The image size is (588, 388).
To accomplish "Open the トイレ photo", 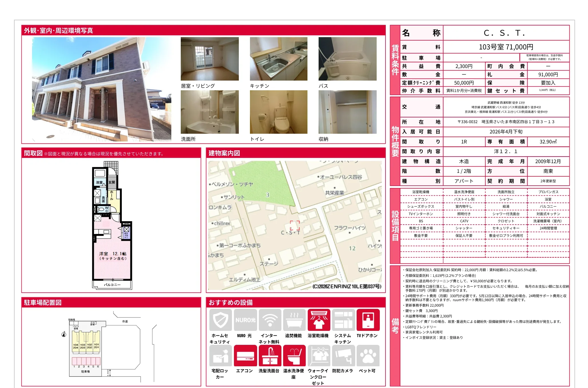I will (x=279, y=112).
